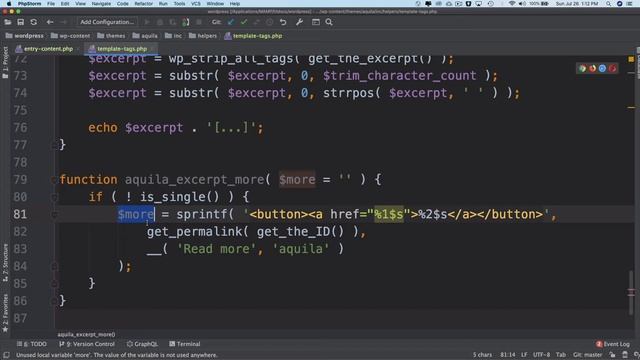Collapse the sprintf fold marker on line 81
640x360 pixels.
pyautogui.click(x=54, y=214)
